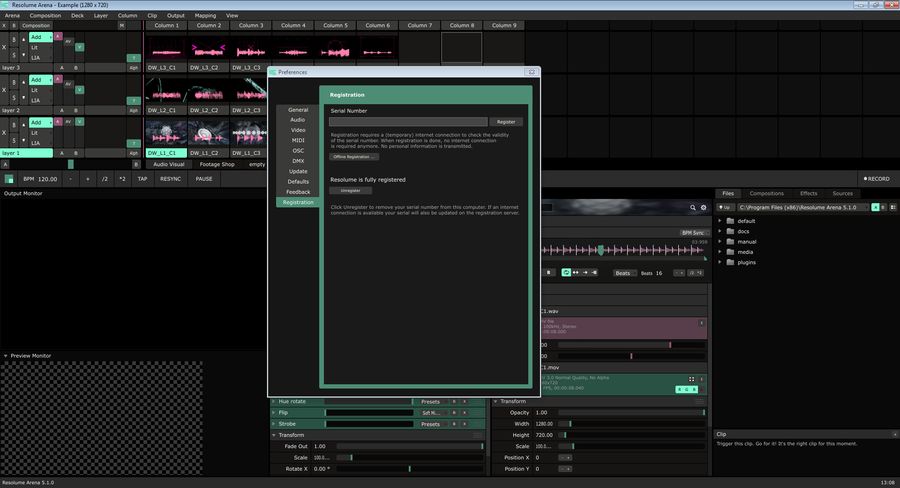Screen dimensions: 900x488
Task: Click the Unregister button
Action: click(350, 191)
